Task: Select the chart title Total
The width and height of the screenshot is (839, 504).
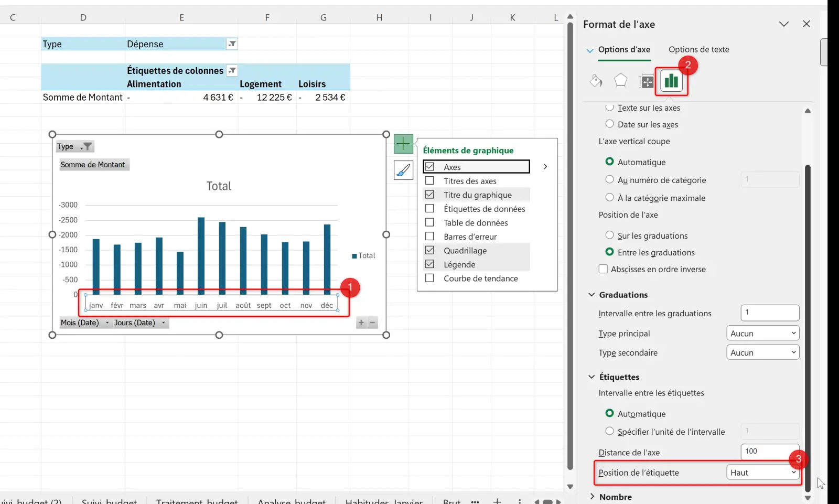Action: click(x=219, y=186)
